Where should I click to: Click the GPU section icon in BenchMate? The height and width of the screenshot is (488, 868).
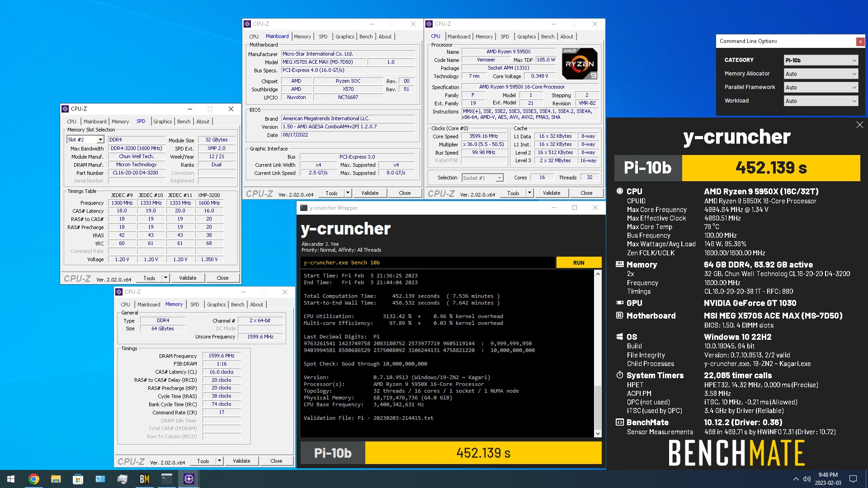[620, 303]
